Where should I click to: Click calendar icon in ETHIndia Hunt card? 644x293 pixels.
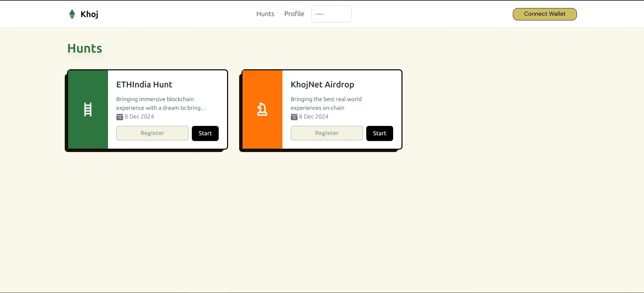(x=119, y=117)
